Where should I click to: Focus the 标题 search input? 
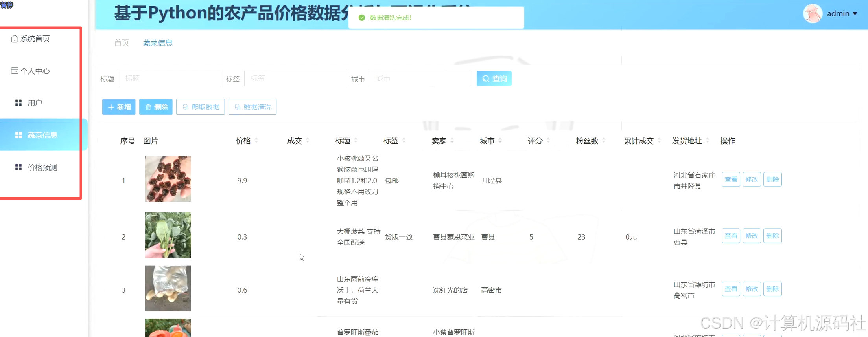170,79
